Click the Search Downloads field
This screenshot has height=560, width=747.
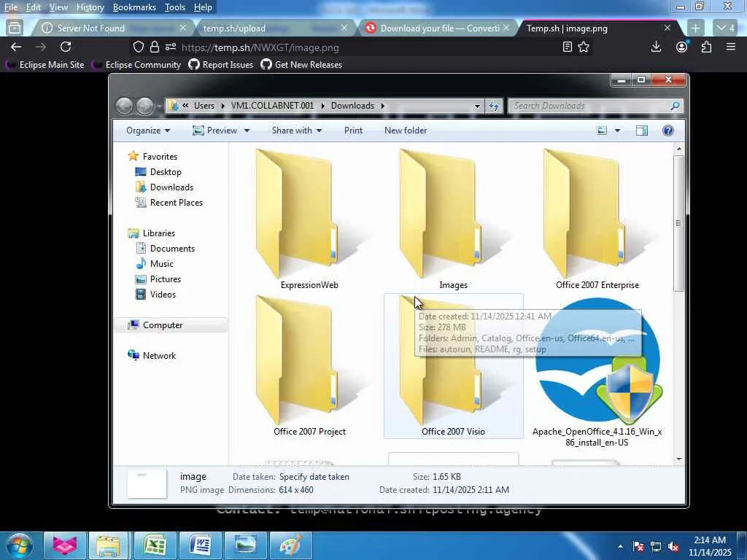pyautogui.click(x=595, y=106)
